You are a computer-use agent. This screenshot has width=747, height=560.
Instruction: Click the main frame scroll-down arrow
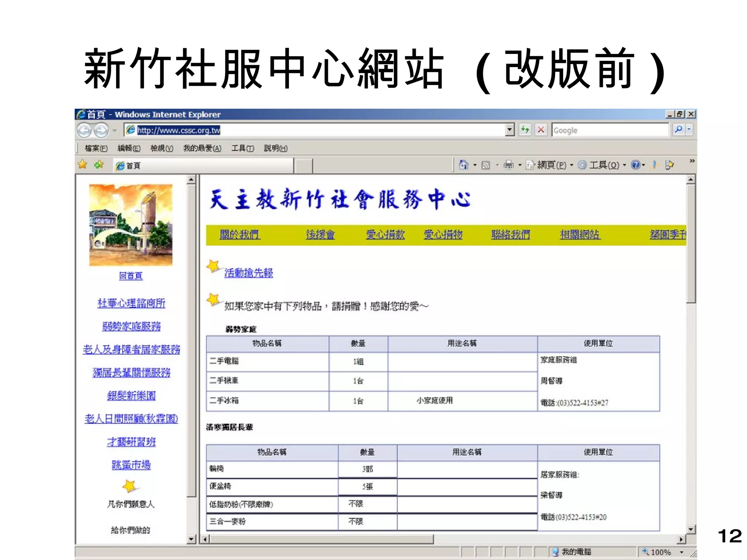pos(690,529)
